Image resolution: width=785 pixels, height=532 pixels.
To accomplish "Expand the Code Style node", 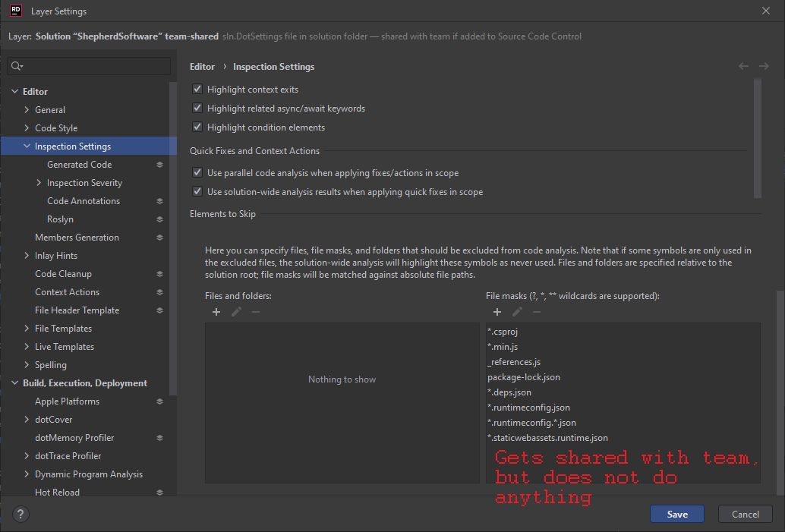I will pyautogui.click(x=27, y=128).
